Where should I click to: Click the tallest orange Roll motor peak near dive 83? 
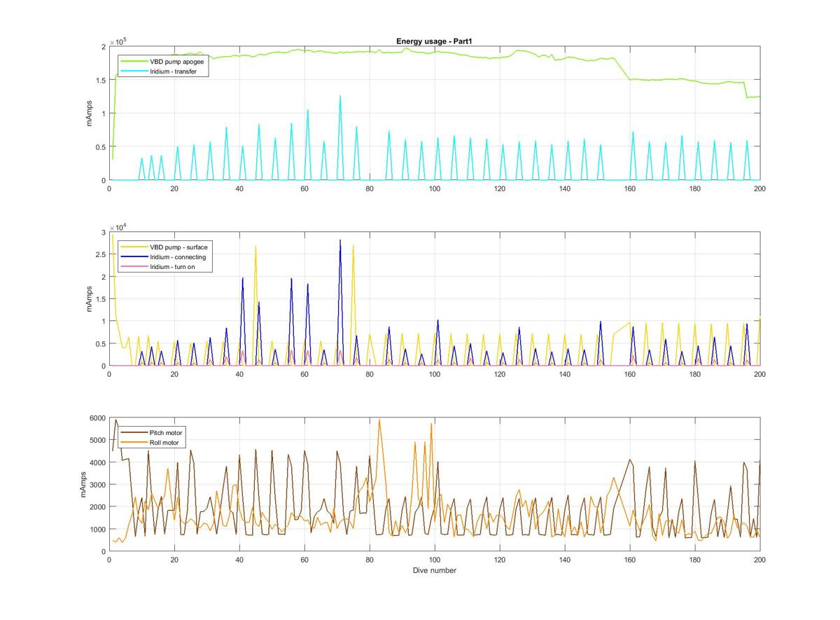click(x=379, y=420)
